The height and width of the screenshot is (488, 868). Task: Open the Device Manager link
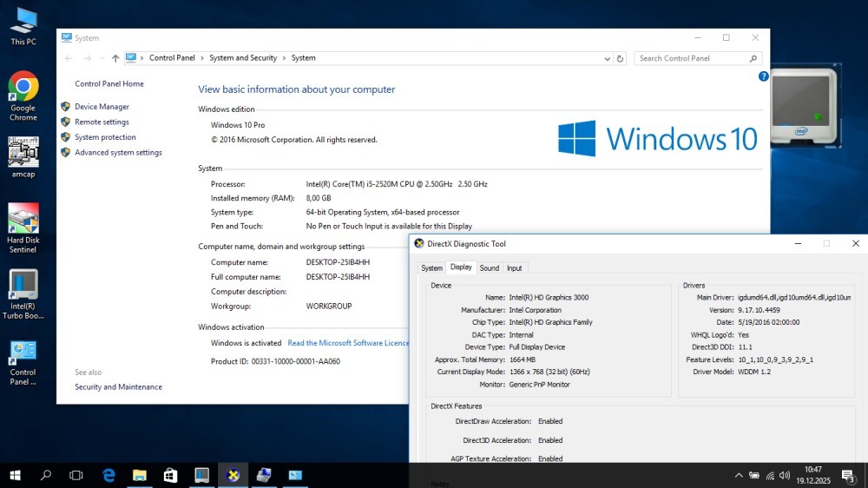102,107
